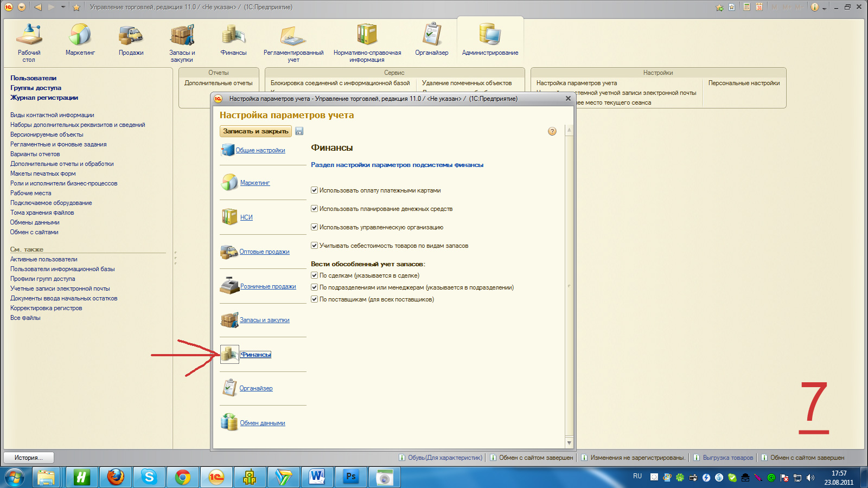Click the page-with-star history icon in title bar
The width and height of the screenshot is (868, 488).
(732, 7)
